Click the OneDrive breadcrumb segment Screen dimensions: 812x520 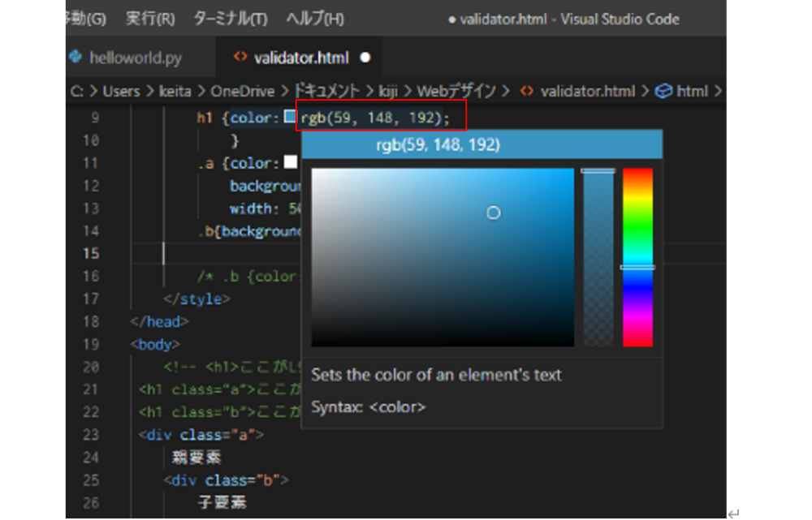pos(242,92)
